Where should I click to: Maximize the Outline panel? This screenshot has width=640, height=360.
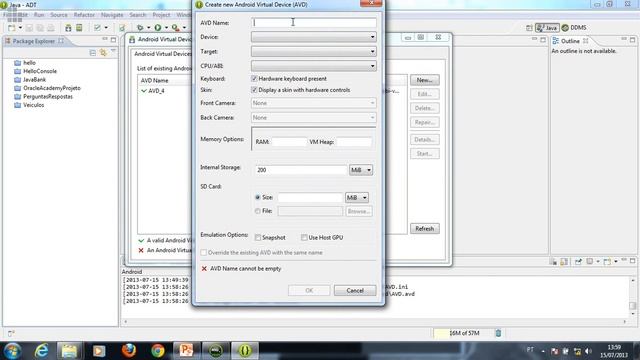632,40
